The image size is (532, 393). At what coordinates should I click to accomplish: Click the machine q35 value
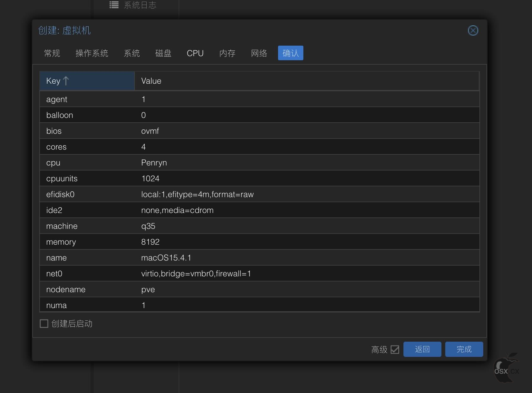point(148,226)
